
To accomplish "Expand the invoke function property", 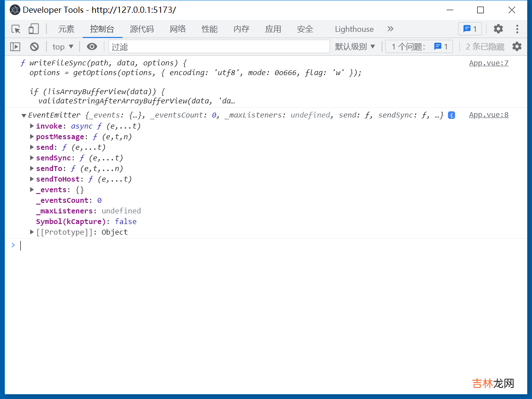I will tap(32, 126).
